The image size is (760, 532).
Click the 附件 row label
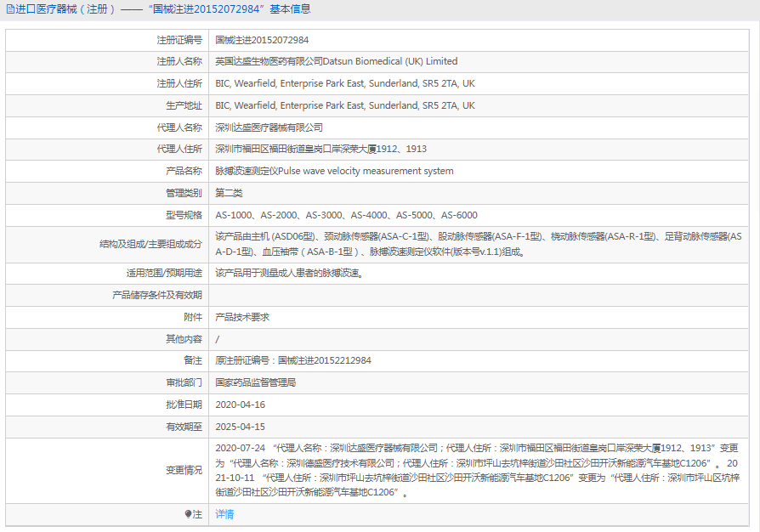click(x=193, y=317)
